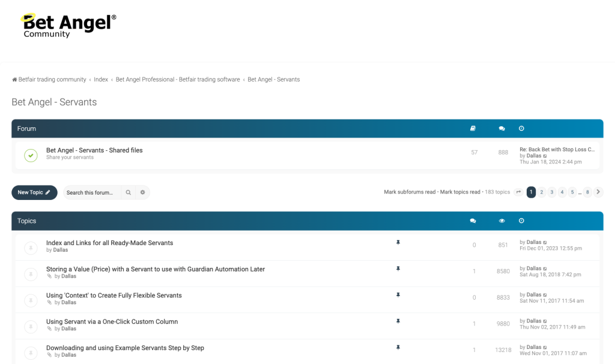
Task: Go to page 2 of topics
Action: click(x=542, y=192)
